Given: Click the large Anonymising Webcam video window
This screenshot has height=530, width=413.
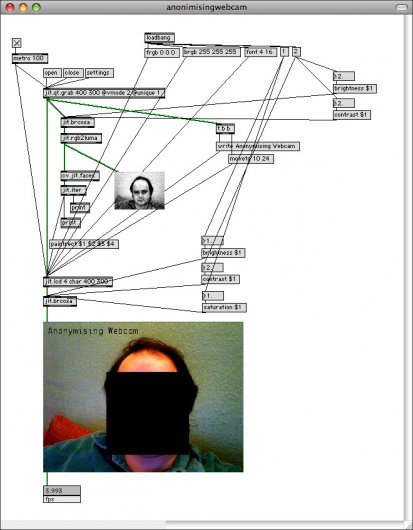Looking at the screenshot, I should coord(143,397).
